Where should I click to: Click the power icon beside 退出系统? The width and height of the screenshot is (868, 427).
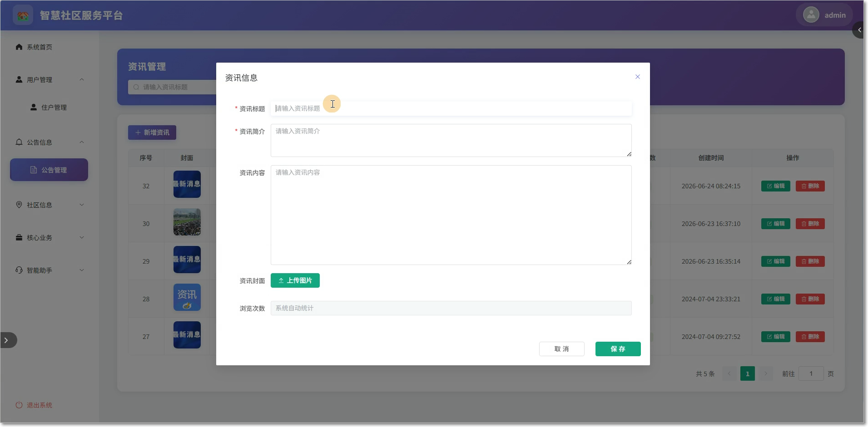[19, 405]
